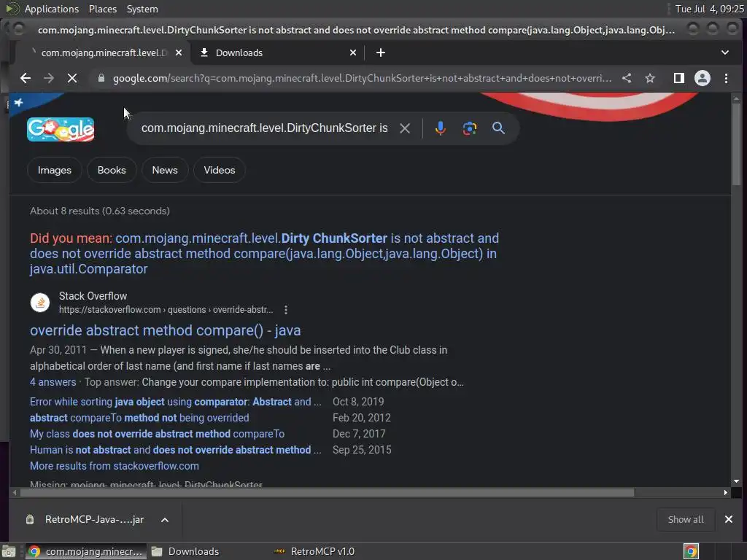747x560 pixels.
Task: Open Stack Overflow result options menu
Action: [x=286, y=310]
